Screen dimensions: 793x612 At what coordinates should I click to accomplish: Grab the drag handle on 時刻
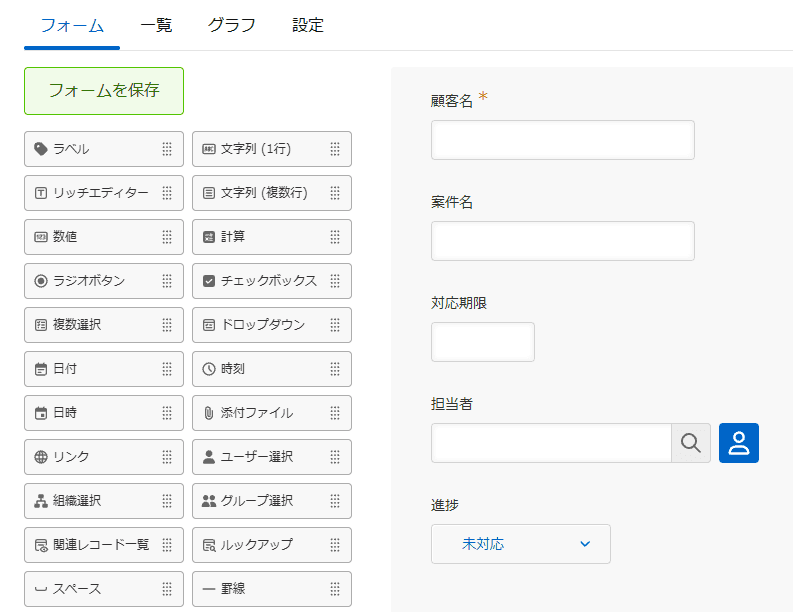point(335,369)
